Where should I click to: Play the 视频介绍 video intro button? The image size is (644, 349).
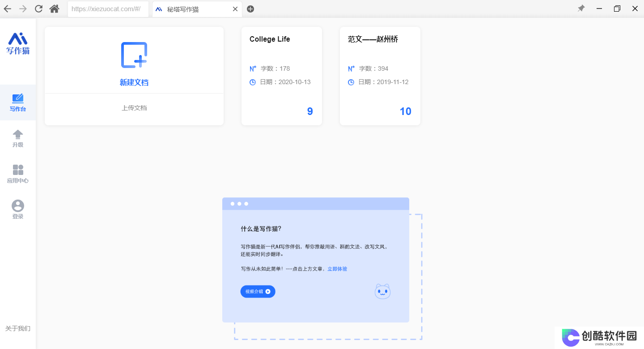tap(258, 291)
